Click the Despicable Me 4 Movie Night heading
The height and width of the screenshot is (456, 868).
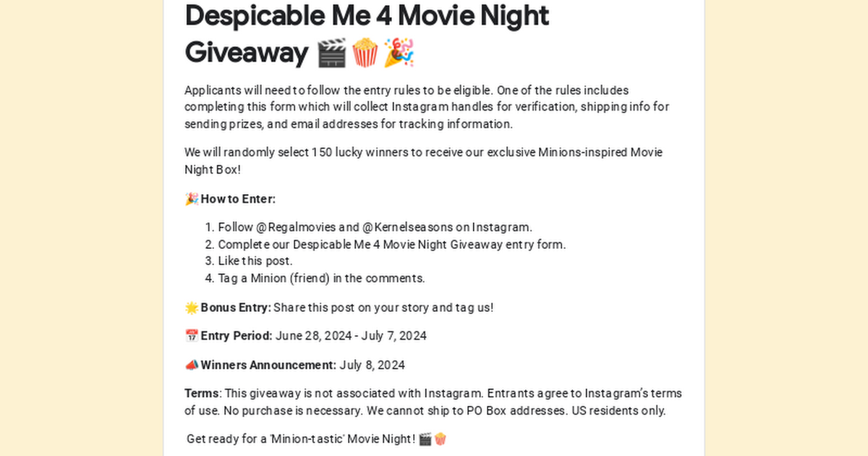click(367, 16)
